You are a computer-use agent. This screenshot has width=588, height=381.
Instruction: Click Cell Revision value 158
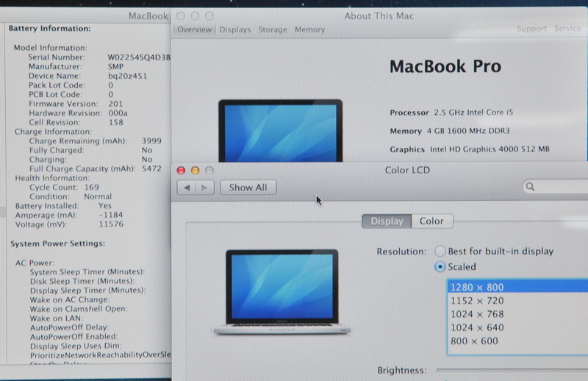point(116,122)
